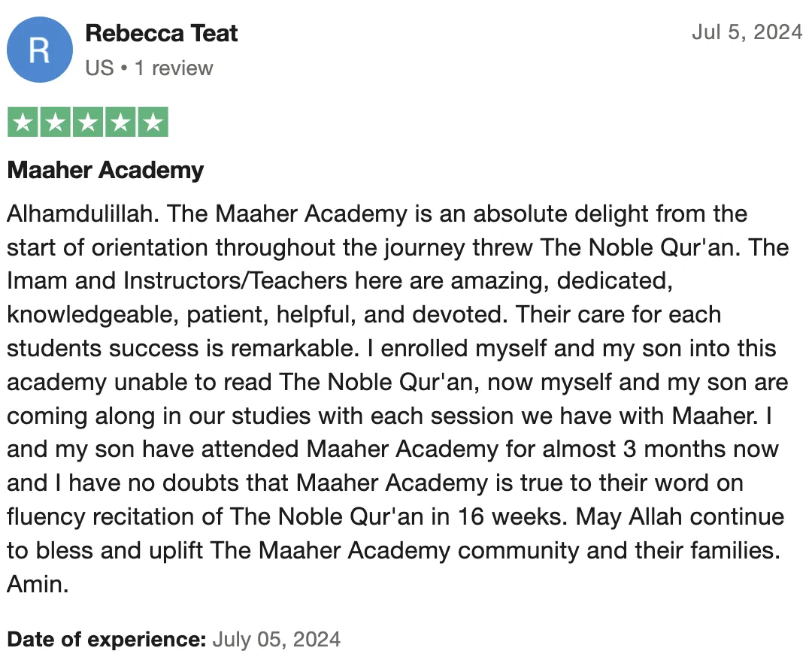812x663 pixels.
Task: Click the 1 review count text
Action: (x=174, y=68)
